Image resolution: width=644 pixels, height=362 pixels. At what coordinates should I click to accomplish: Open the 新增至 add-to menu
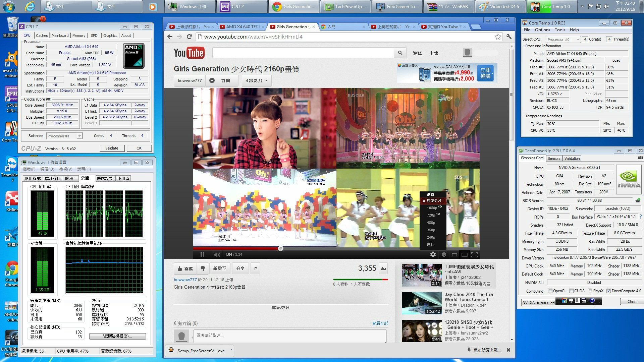(220, 268)
